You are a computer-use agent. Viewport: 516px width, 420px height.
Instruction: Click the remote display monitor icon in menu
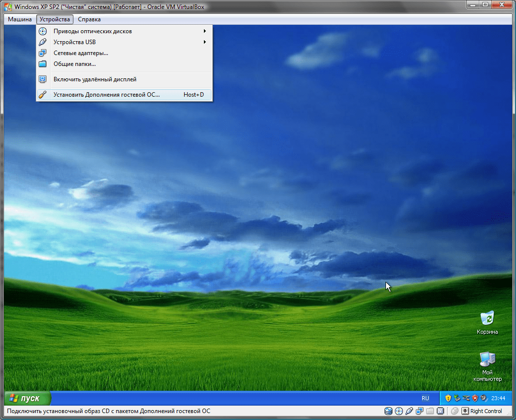click(43, 79)
